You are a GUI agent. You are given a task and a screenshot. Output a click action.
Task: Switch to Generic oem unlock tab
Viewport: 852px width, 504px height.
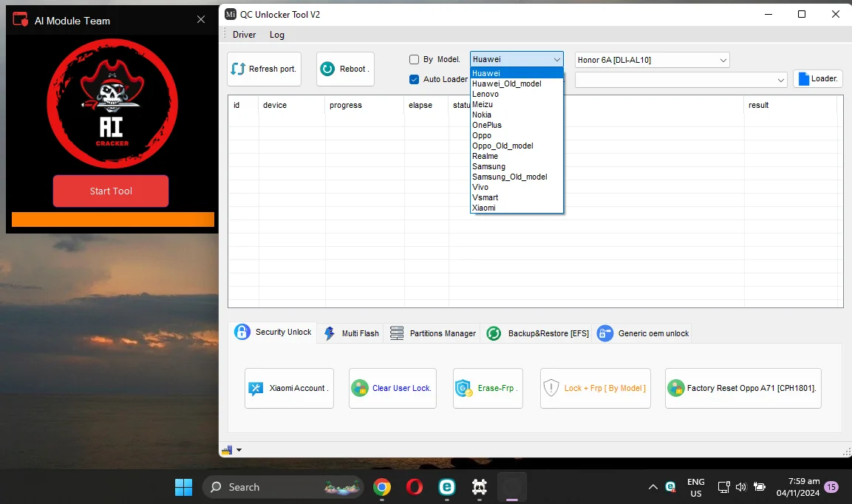click(643, 333)
